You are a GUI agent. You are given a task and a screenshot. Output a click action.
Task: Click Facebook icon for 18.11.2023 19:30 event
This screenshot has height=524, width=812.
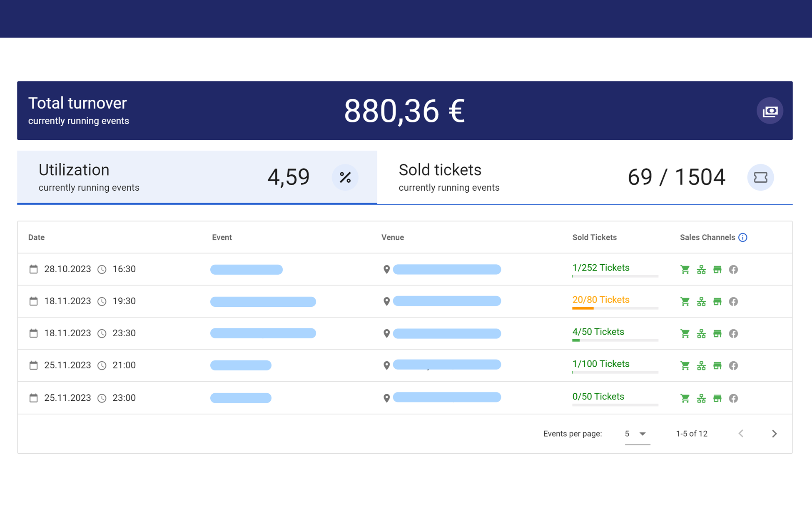(x=733, y=301)
